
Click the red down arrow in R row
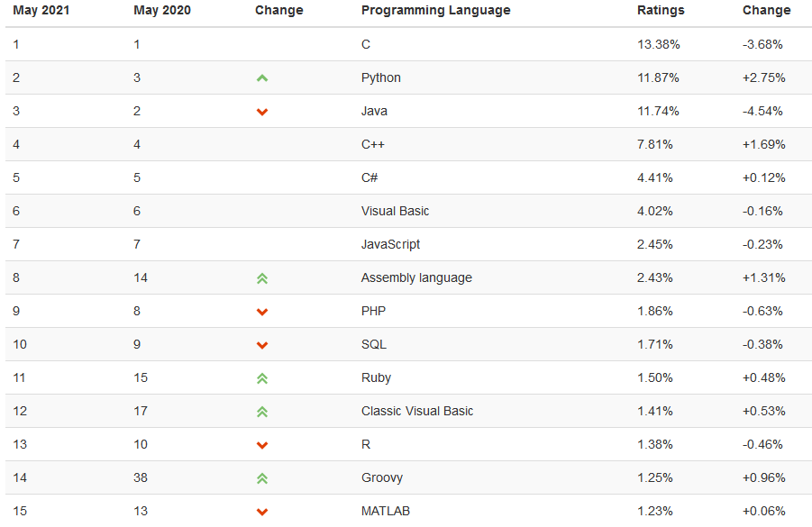262,445
